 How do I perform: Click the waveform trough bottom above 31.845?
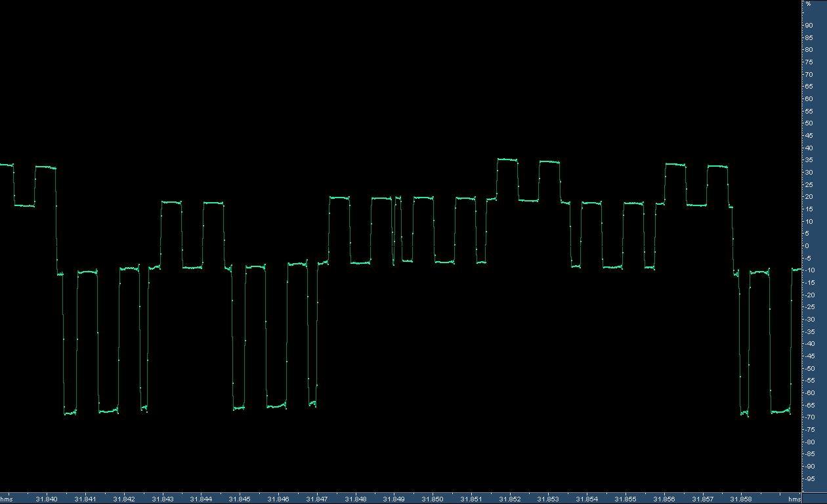pyautogui.click(x=239, y=408)
